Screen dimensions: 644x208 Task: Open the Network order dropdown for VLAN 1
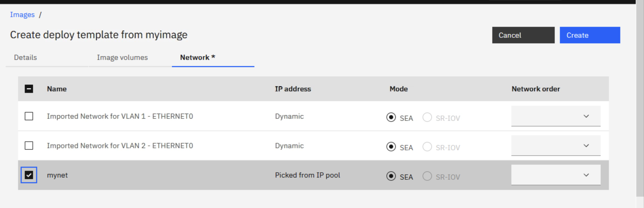(556, 116)
